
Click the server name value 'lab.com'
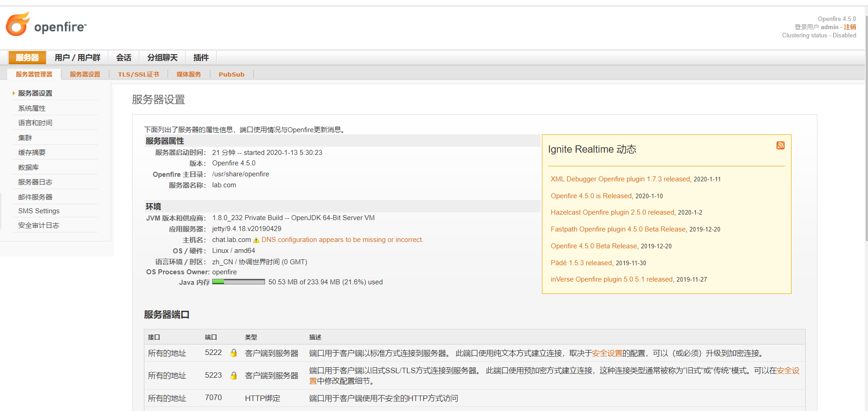click(x=224, y=185)
